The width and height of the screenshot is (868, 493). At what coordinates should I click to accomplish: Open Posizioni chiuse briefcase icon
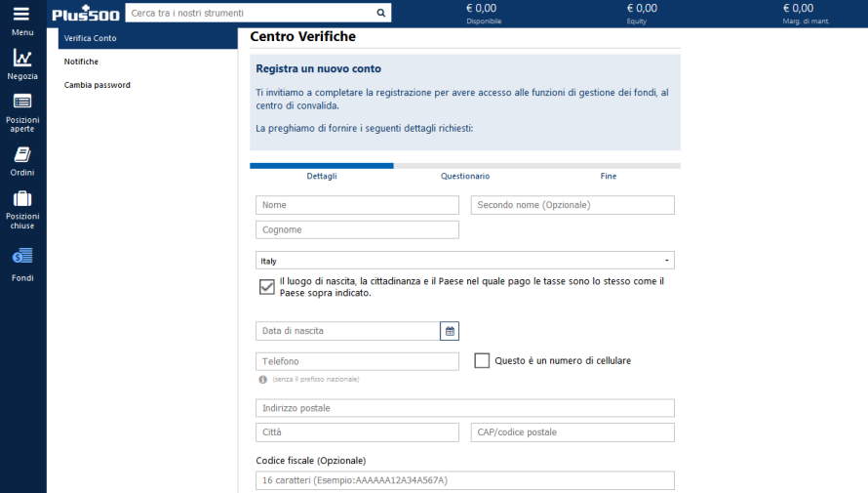coord(22,199)
